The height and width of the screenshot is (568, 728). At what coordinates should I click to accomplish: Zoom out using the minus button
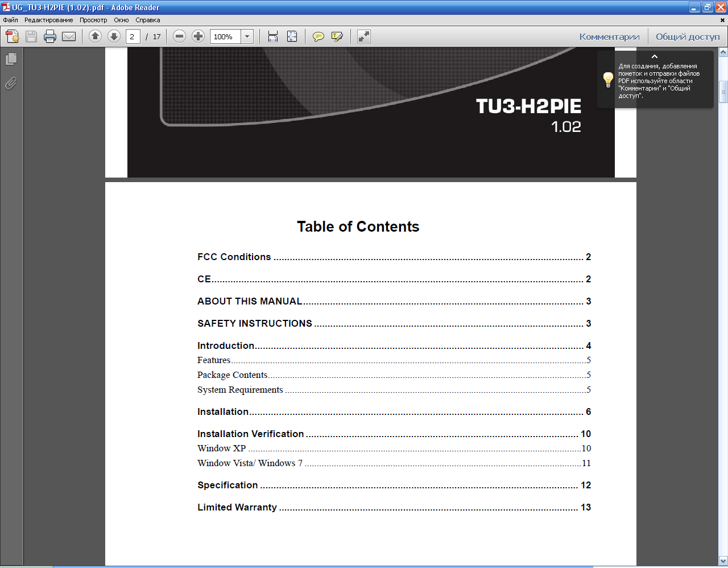pyautogui.click(x=179, y=36)
